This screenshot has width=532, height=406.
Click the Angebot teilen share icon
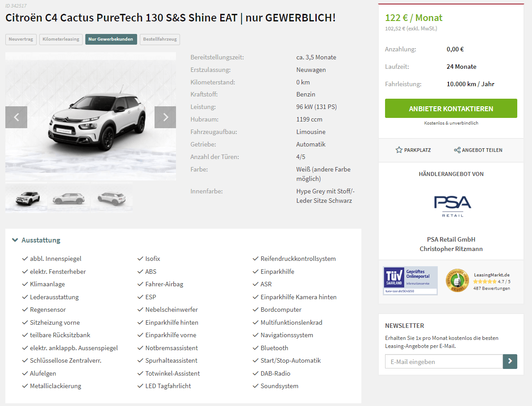pos(457,150)
